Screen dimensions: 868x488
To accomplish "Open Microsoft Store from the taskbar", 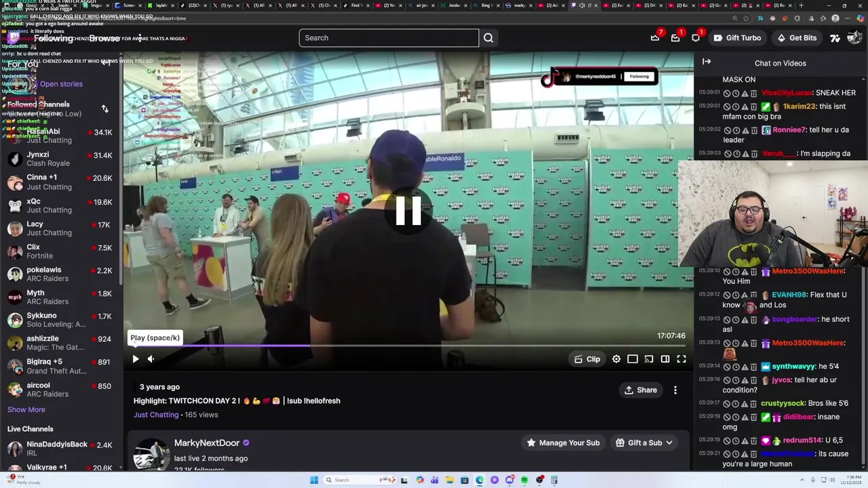I will (465, 480).
